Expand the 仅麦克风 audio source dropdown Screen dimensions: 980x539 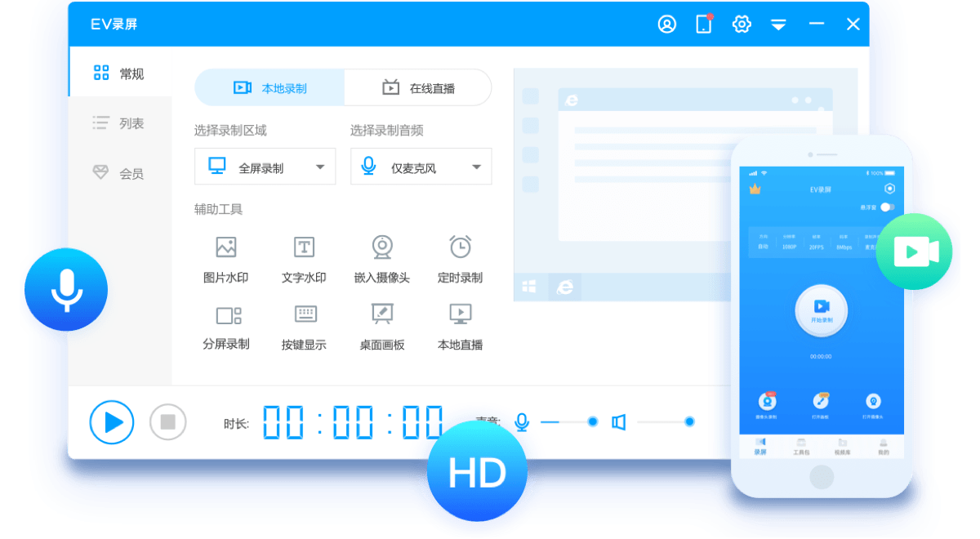coord(421,167)
